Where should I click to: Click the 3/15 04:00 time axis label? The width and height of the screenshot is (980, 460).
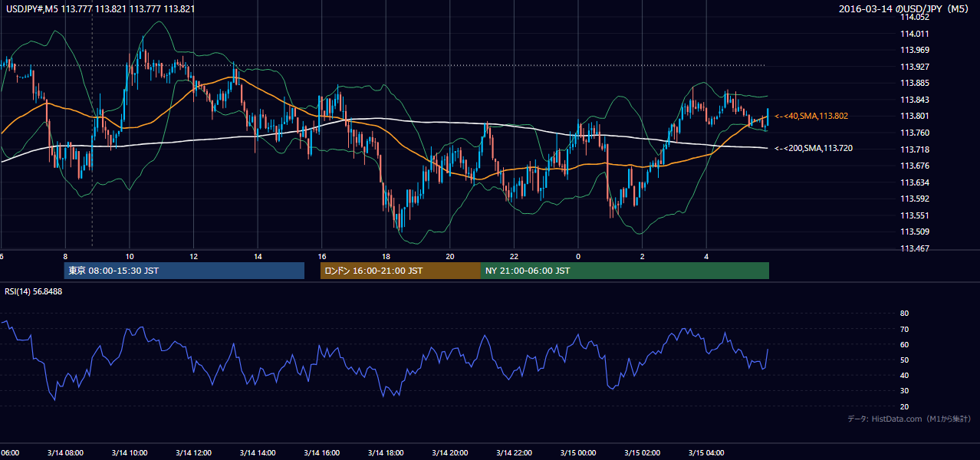706,452
